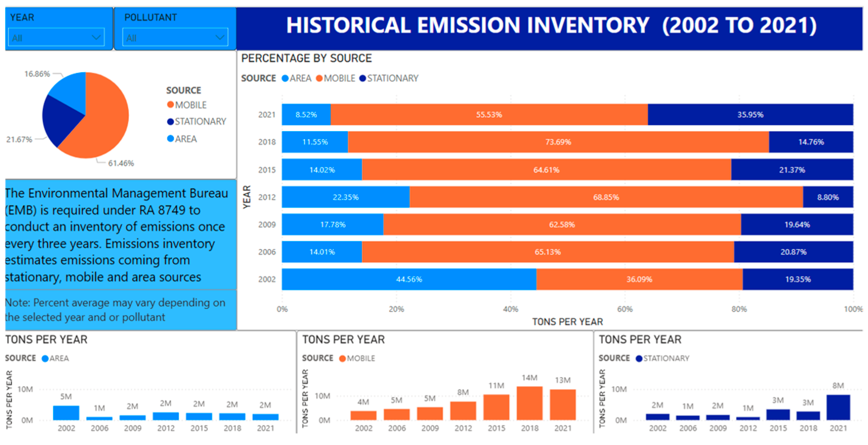Screen dimensions: 868x445
Task: Click the 2021 mobile segment showing 55.53%
Action: (x=489, y=115)
